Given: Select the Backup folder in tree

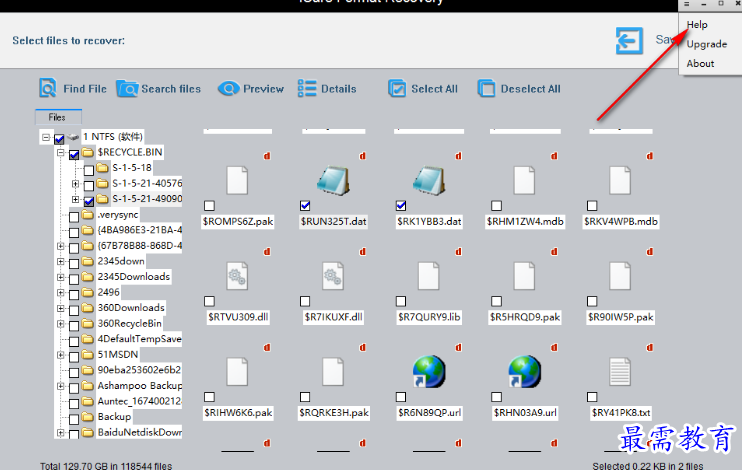Looking at the screenshot, I should click(x=114, y=417).
